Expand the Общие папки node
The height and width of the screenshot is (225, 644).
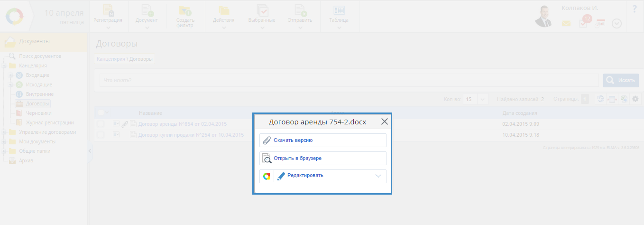(x=4, y=151)
